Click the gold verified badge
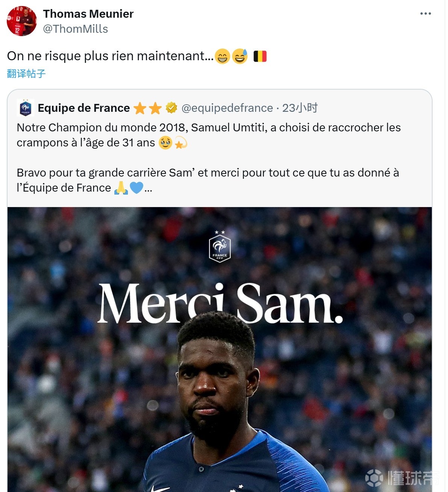448x492 pixels. 172,108
